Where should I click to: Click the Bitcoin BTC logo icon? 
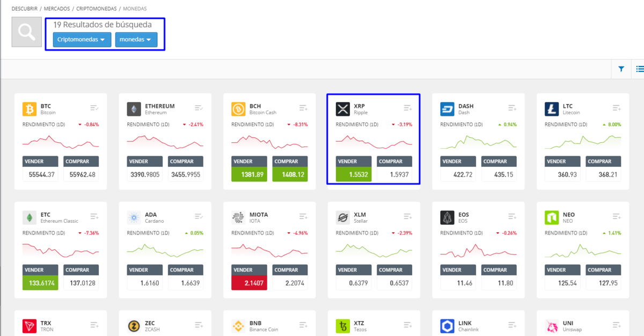tap(30, 109)
